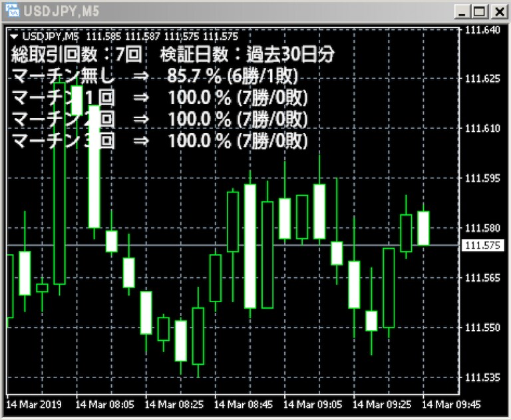Select the text 検証日数：過去30日分
This screenshot has width=511, height=420.
point(248,54)
